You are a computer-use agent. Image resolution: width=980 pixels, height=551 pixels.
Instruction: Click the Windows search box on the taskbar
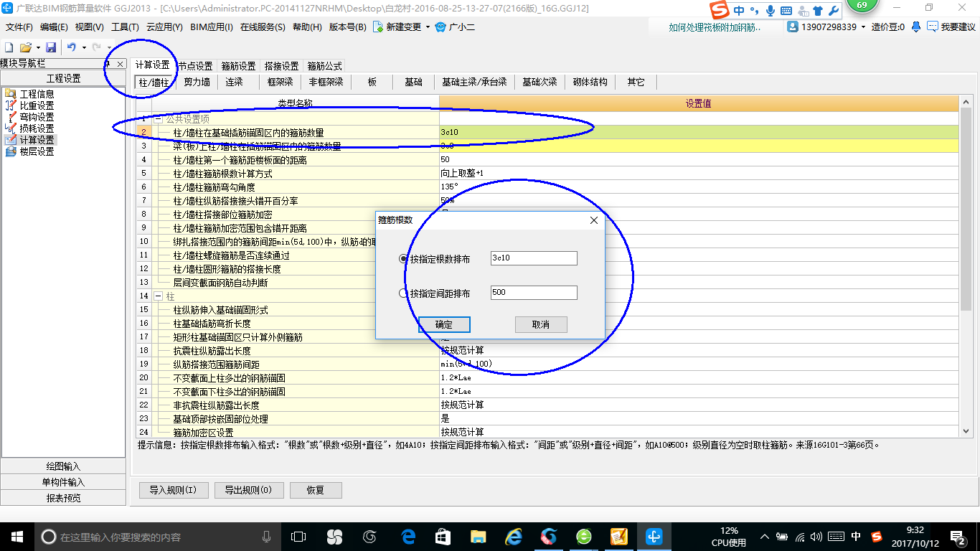tap(158, 537)
